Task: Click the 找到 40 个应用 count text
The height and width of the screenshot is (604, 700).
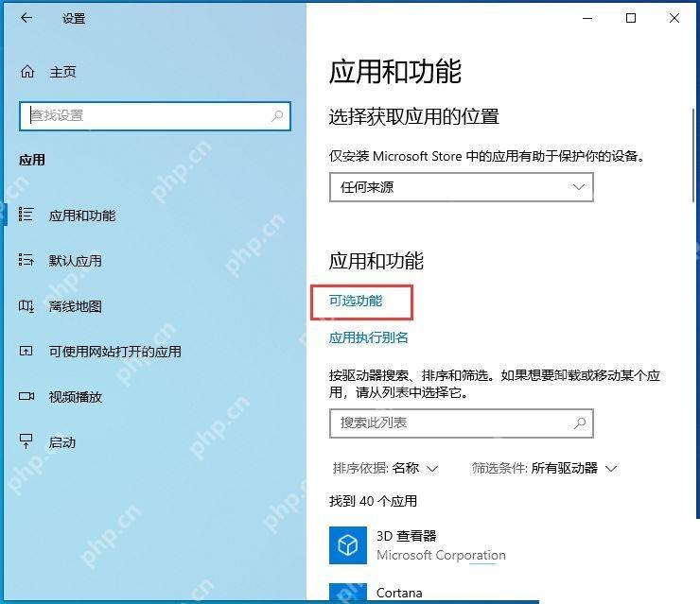Action: [374, 501]
